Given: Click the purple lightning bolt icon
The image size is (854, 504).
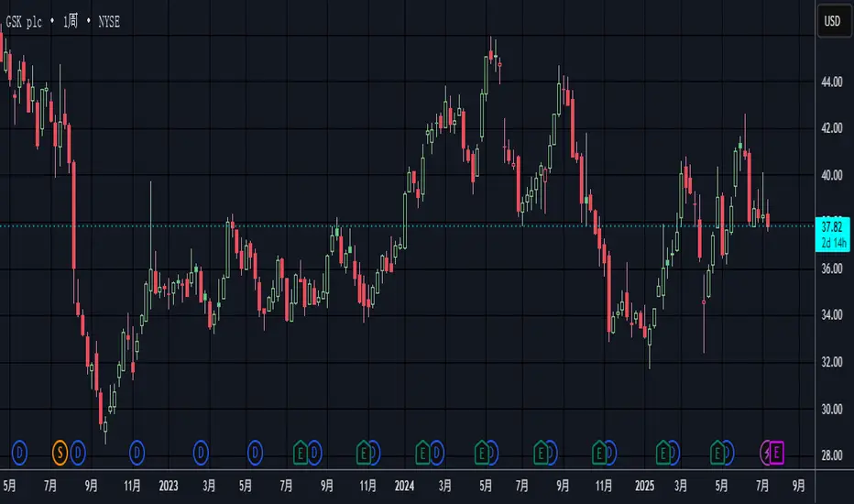Looking at the screenshot, I should coord(768,450).
